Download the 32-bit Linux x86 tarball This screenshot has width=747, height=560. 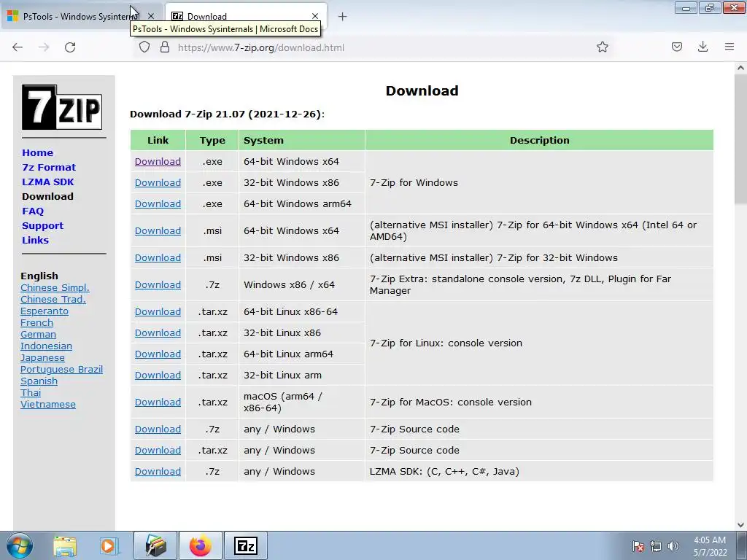(x=158, y=332)
